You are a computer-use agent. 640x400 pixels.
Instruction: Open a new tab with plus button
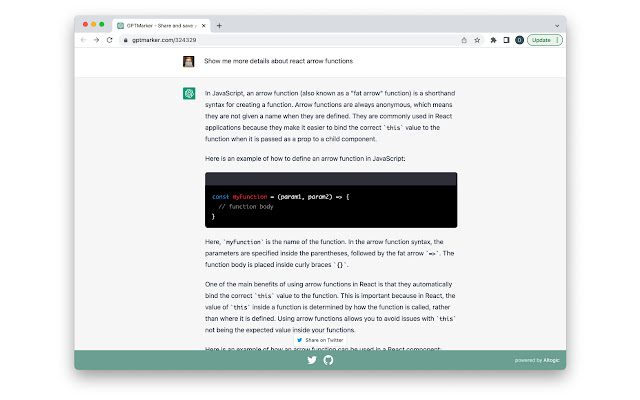coord(219,25)
